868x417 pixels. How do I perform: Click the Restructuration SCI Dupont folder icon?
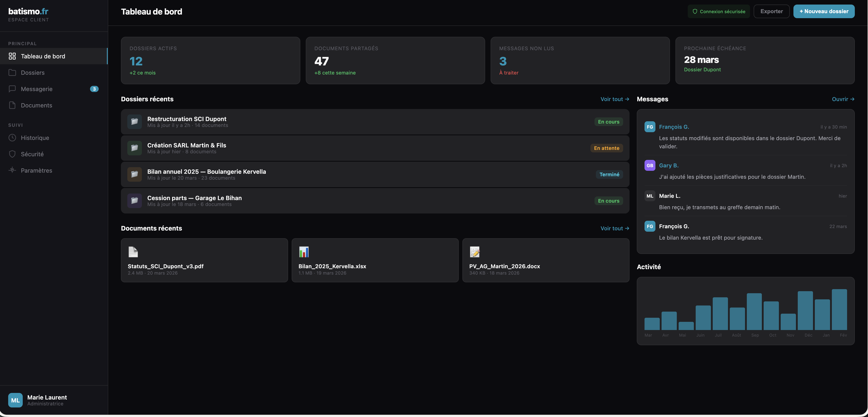tap(134, 122)
